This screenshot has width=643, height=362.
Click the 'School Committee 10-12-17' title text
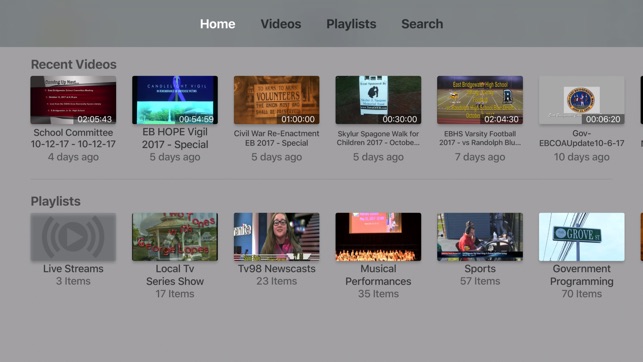point(73,138)
